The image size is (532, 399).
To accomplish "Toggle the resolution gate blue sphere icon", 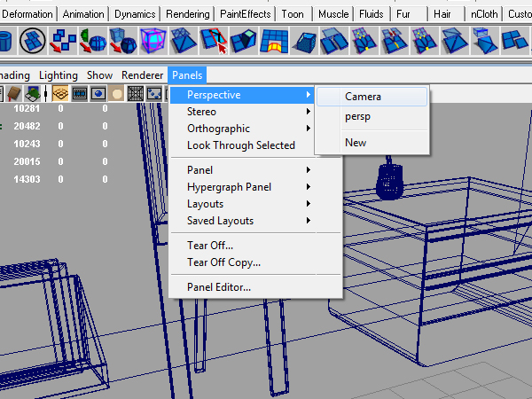I will (x=98, y=94).
